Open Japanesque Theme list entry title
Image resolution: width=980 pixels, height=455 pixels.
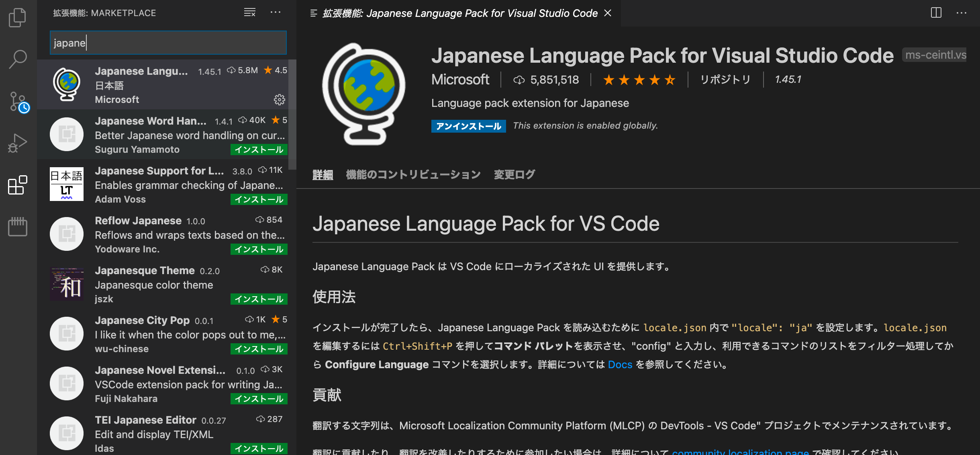tap(145, 271)
